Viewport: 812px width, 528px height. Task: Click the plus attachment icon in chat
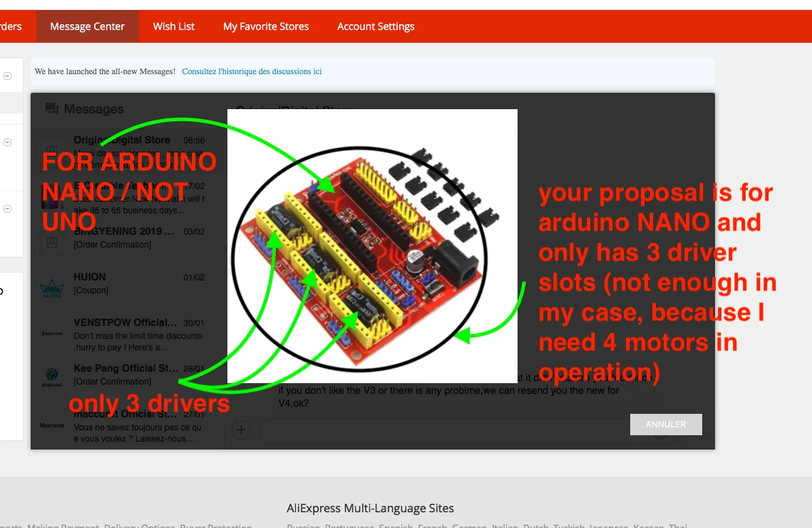click(x=242, y=430)
